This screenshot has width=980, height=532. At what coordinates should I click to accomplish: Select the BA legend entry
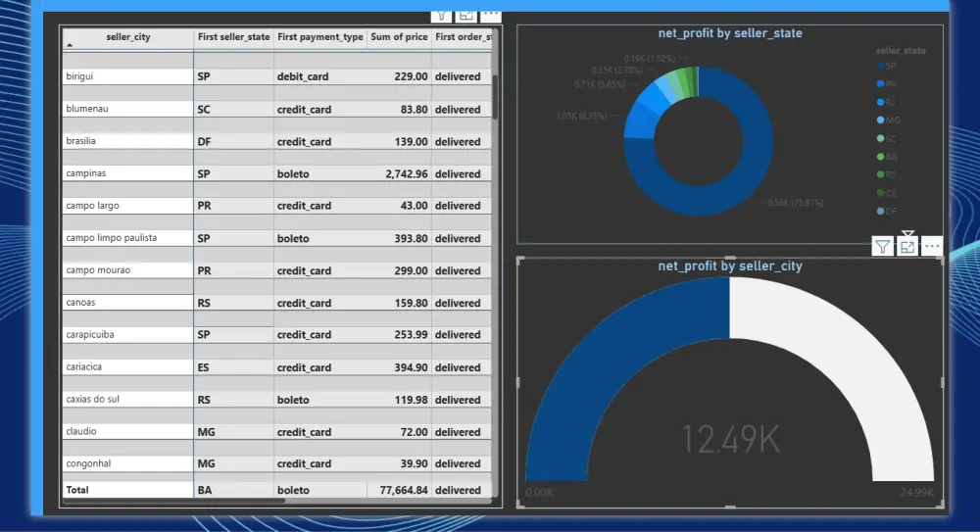click(887, 157)
